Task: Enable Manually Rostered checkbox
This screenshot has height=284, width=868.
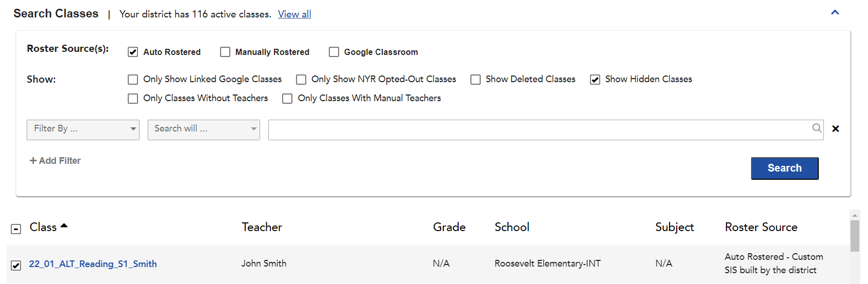Action: 225,52
